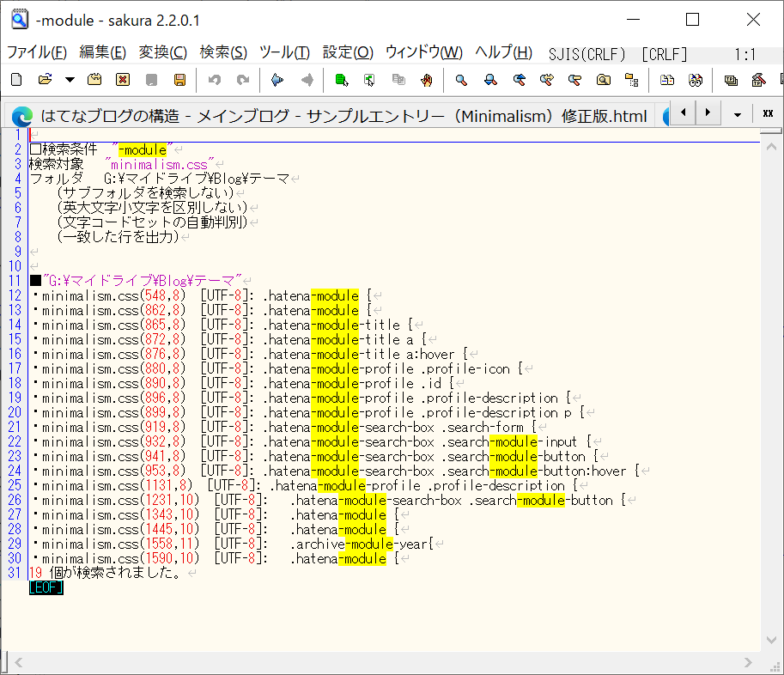Click the green document tag jump icon
784x675 pixels.
342,80
